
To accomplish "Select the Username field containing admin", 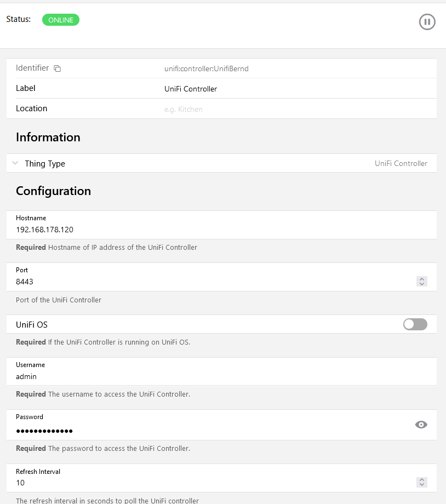I will [x=164, y=376].
